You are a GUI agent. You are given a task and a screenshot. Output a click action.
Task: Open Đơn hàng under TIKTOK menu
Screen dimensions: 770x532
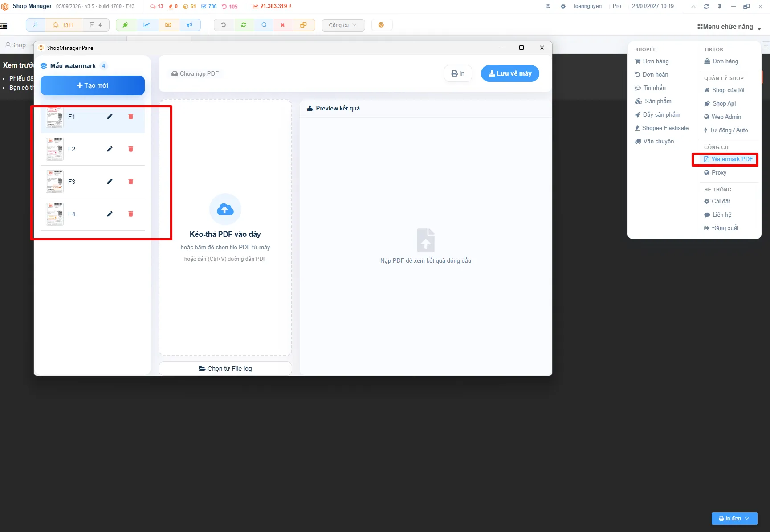721,61
